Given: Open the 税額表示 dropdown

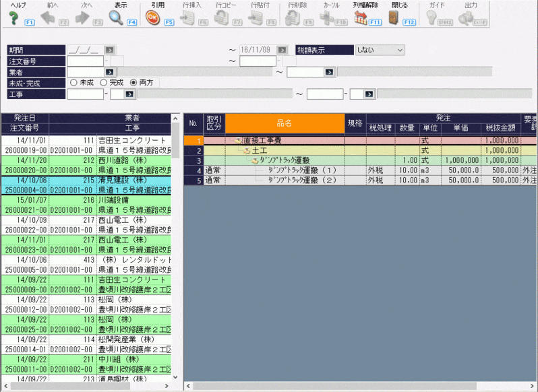Looking at the screenshot, I should point(380,50).
